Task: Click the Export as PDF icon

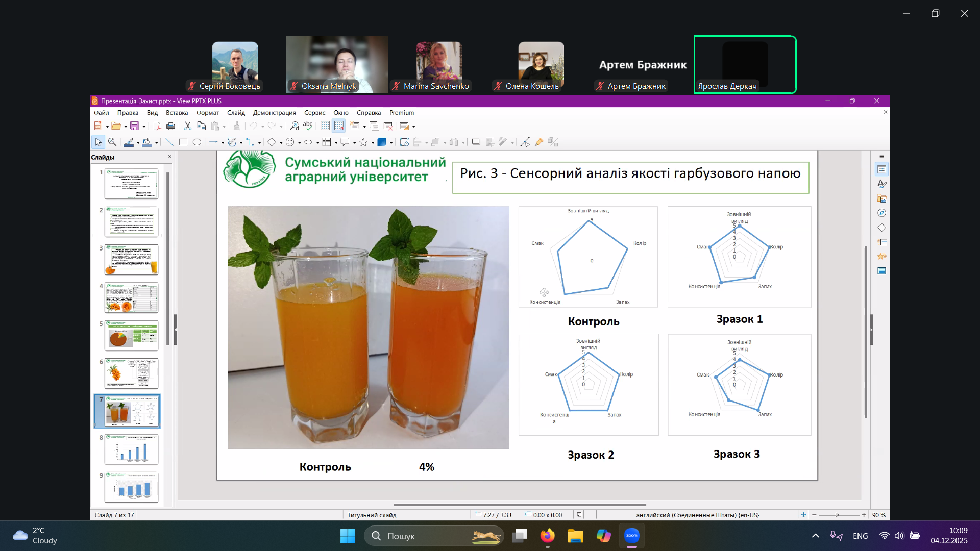Action: (157, 126)
